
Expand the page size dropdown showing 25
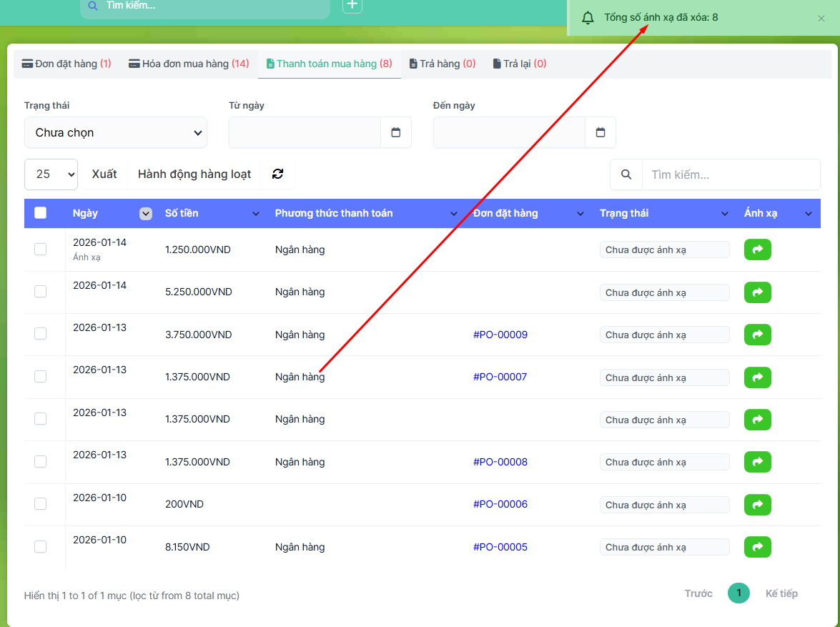tap(51, 174)
